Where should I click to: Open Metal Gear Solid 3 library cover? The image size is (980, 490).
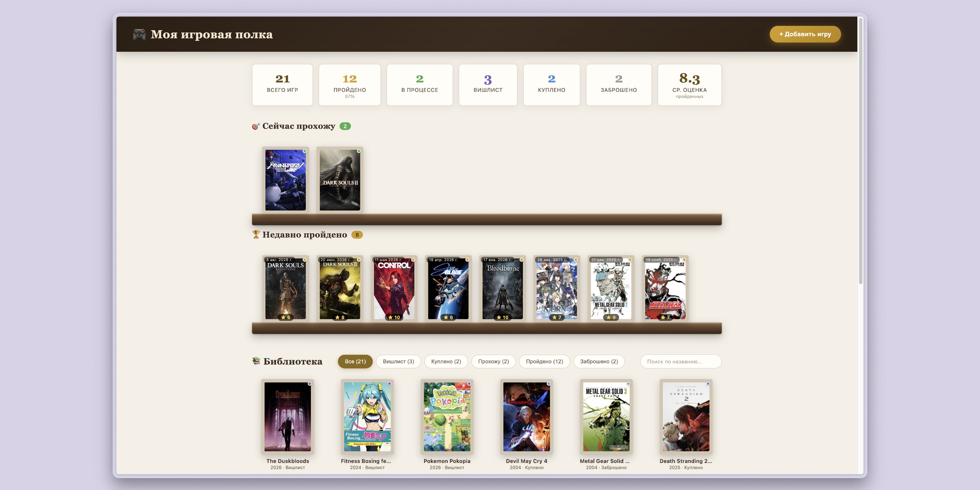pyautogui.click(x=606, y=417)
